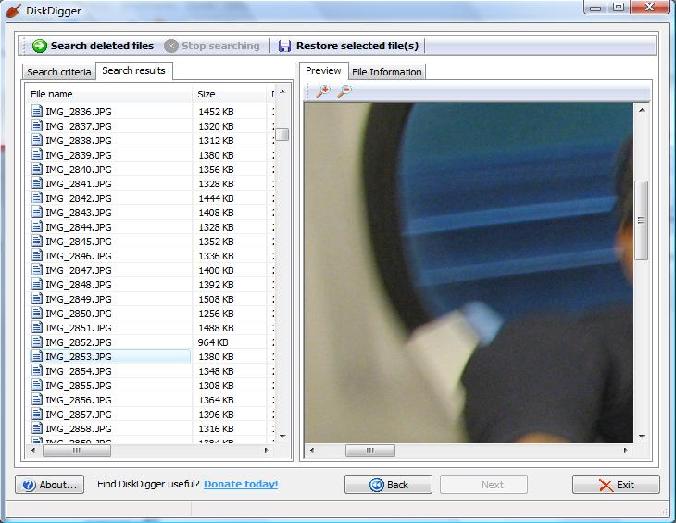
Task: Click the zoom out magnifier icon
Action: coord(344,91)
